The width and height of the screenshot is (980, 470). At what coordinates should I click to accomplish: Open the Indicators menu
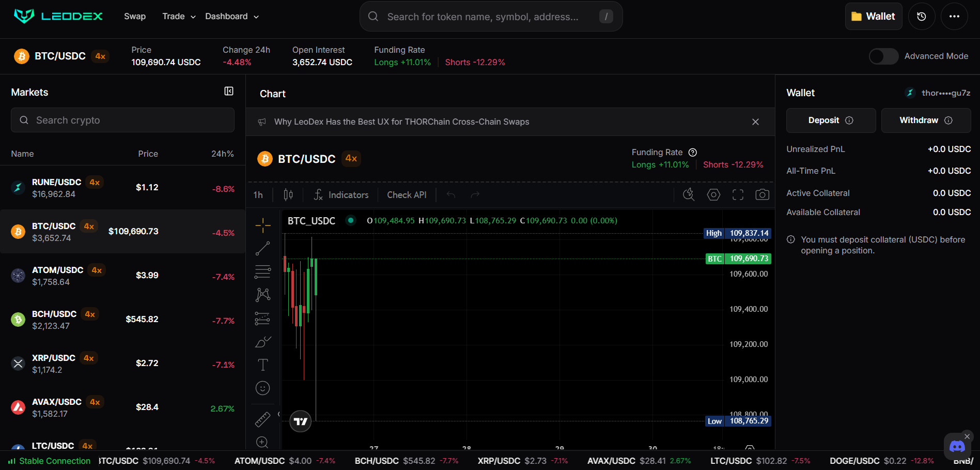[x=341, y=195]
